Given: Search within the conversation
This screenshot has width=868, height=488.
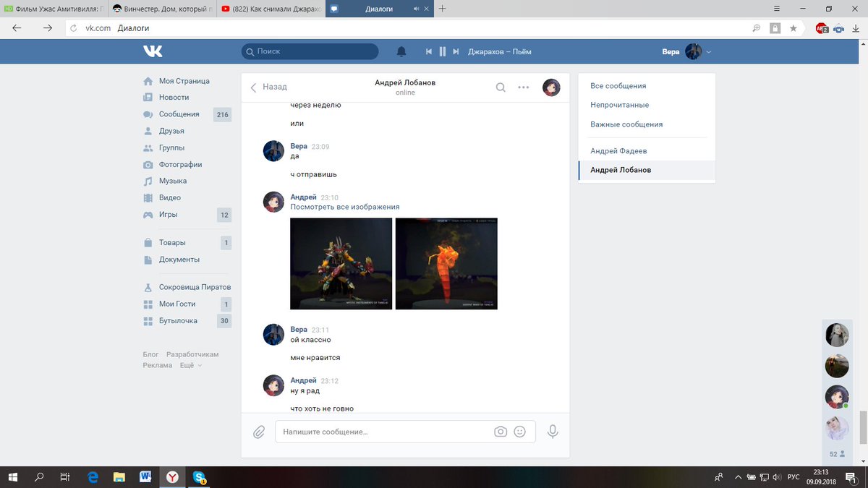Looking at the screenshot, I should (x=501, y=87).
